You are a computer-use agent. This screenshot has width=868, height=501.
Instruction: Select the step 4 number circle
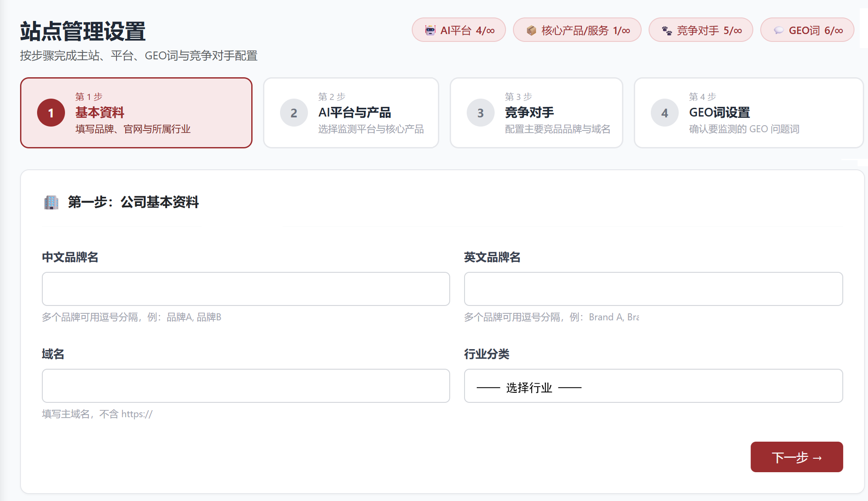click(665, 113)
